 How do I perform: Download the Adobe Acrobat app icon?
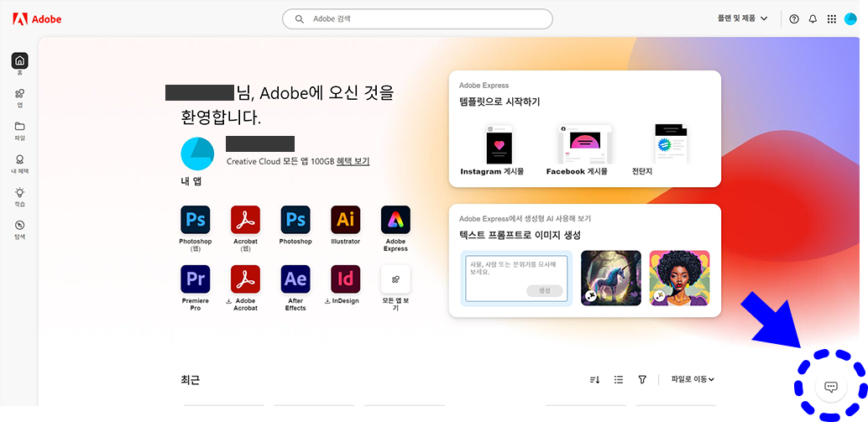tap(245, 279)
